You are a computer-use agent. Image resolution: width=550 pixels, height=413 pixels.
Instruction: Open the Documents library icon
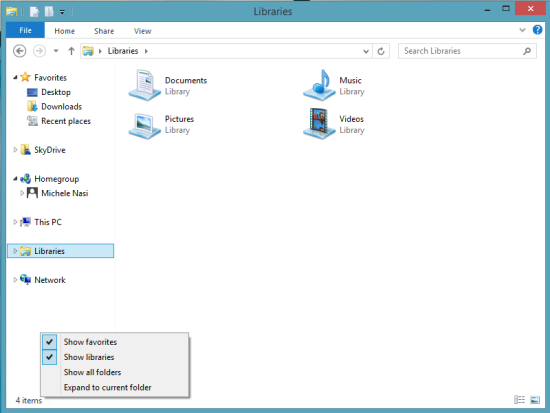145,85
